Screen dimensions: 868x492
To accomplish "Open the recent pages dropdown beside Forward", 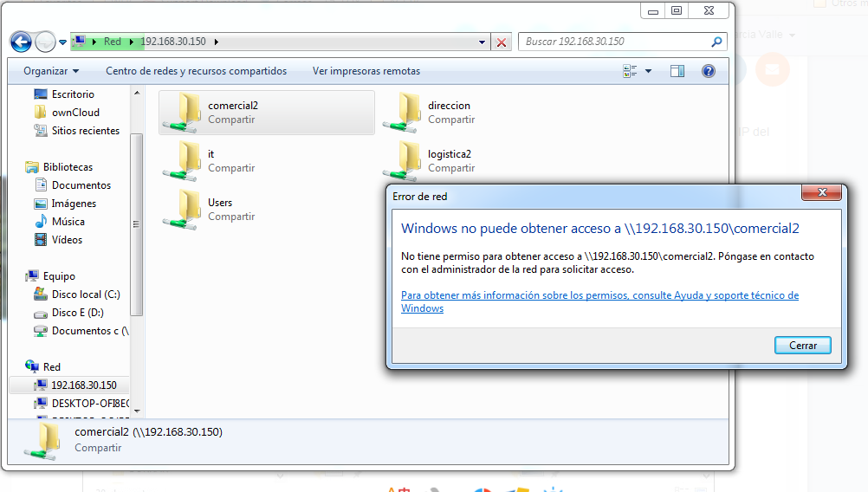I will [x=62, y=42].
